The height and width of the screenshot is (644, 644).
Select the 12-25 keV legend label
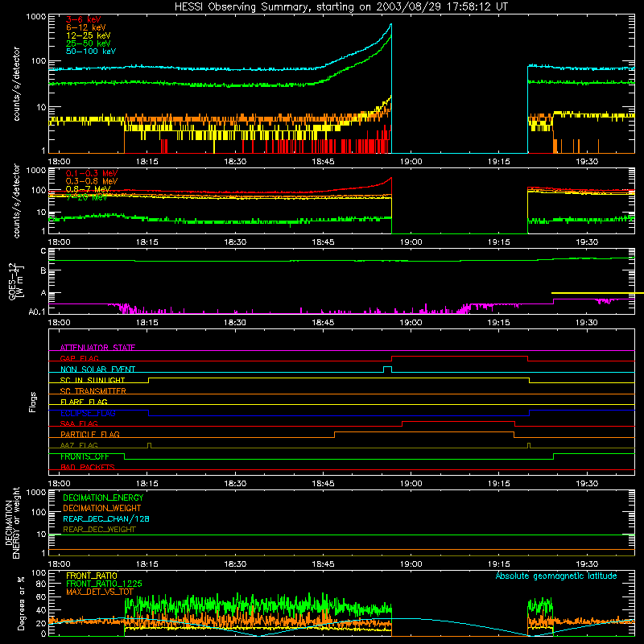point(89,35)
